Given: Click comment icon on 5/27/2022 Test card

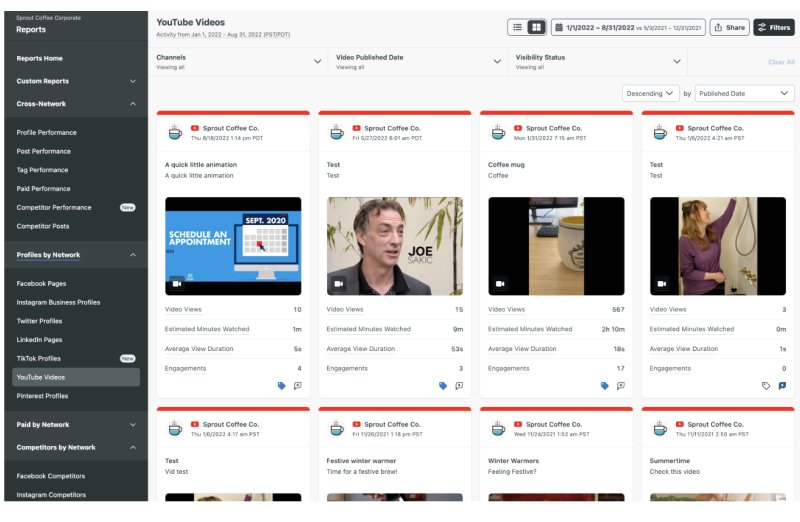Looking at the screenshot, I should (459, 386).
